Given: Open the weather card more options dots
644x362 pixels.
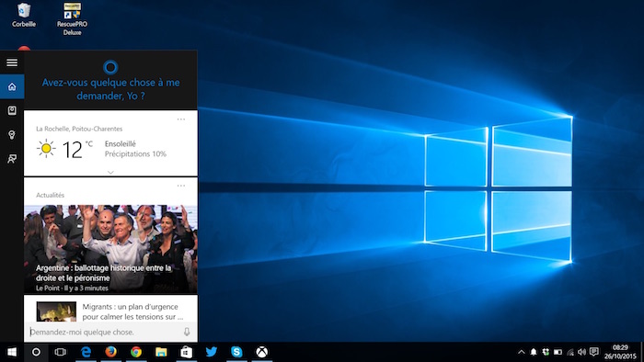Looking at the screenshot, I should click(181, 119).
